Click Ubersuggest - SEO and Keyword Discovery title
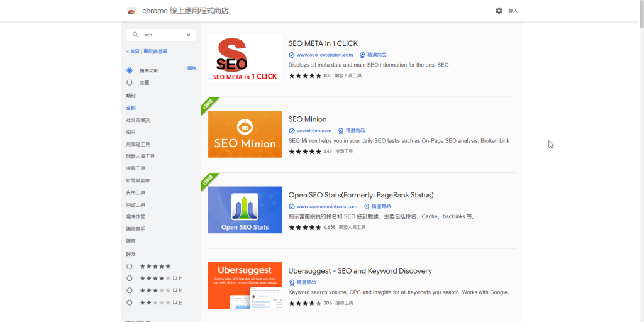This screenshot has width=644, height=322. coord(360,271)
